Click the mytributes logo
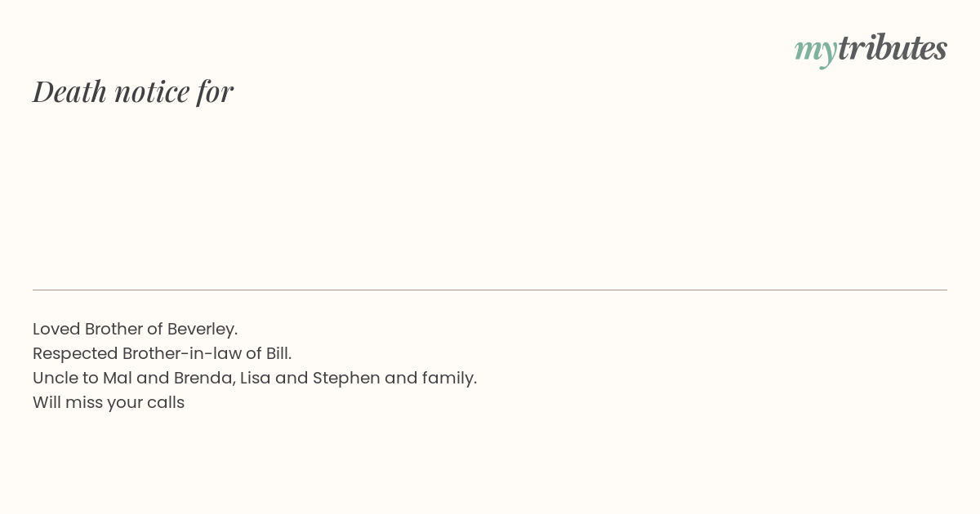Viewport: 980px width, 514px height. [871, 49]
